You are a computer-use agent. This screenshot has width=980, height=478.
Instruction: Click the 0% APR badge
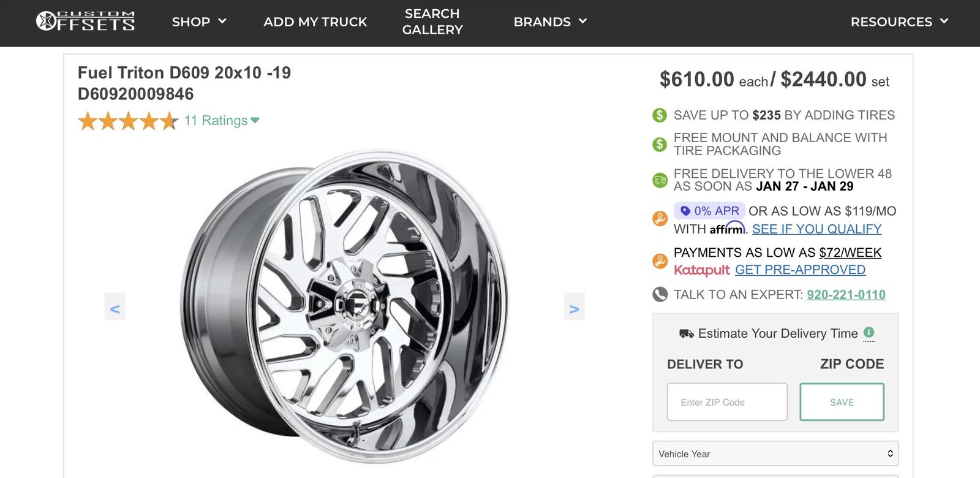coord(709,211)
